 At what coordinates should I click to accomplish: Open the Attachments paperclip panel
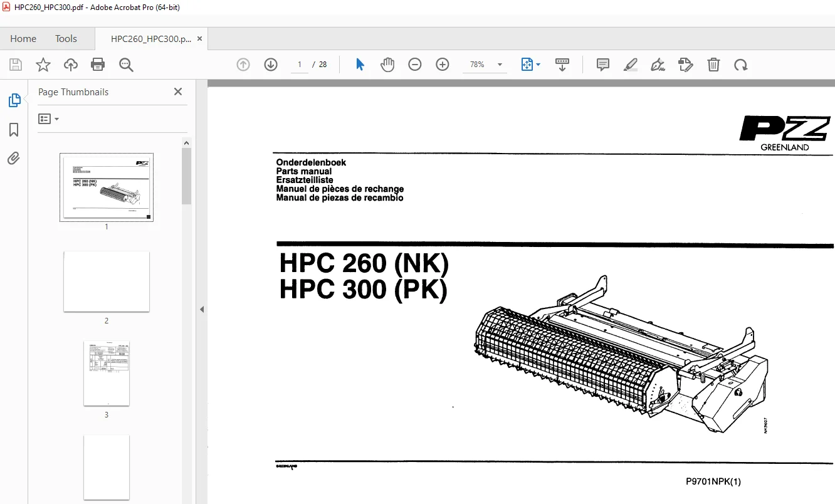tap(14, 158)
